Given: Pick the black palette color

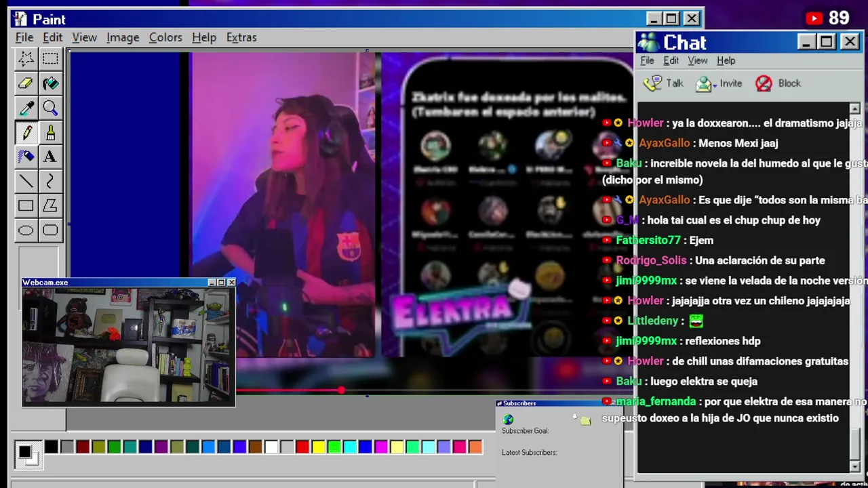Looking at the screenshot, I should click(52, 447).
